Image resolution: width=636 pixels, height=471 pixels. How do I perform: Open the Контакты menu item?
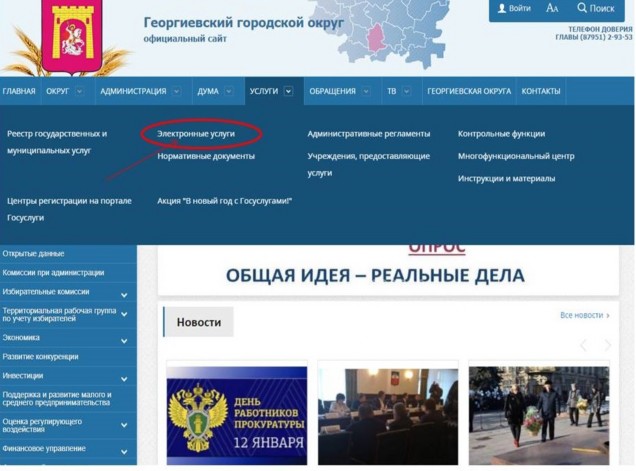541,91
